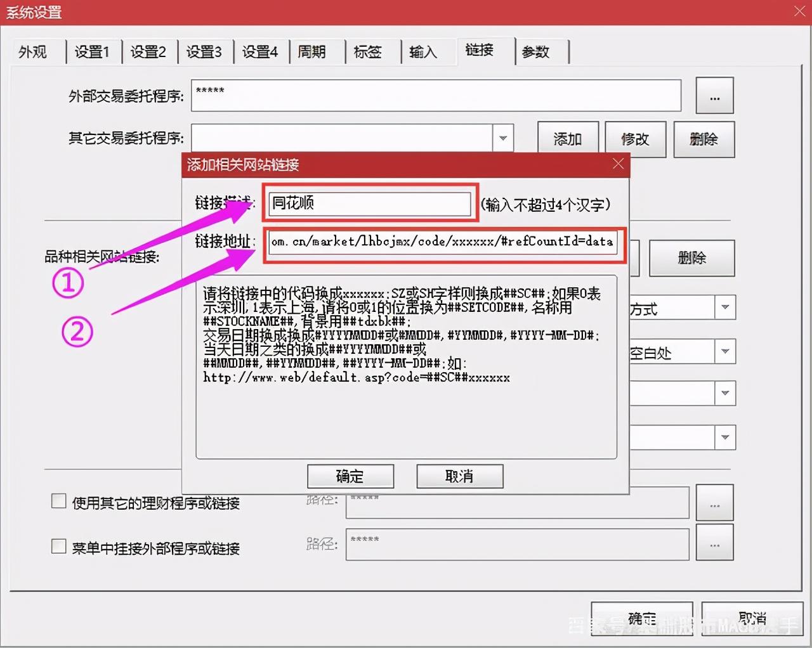Cancel the dialog with 取消
The image size is (812, 648).
click(459, 476)
